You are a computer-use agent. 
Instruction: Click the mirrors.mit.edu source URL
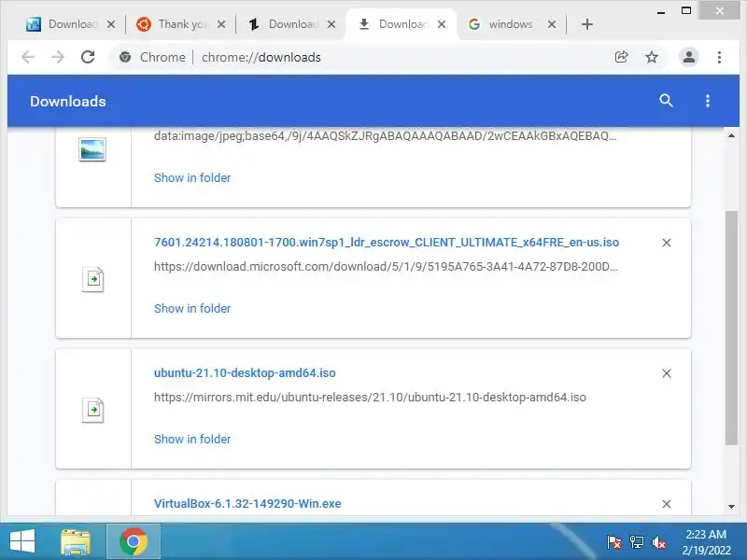pyautogui.click(x=370, y=398)
